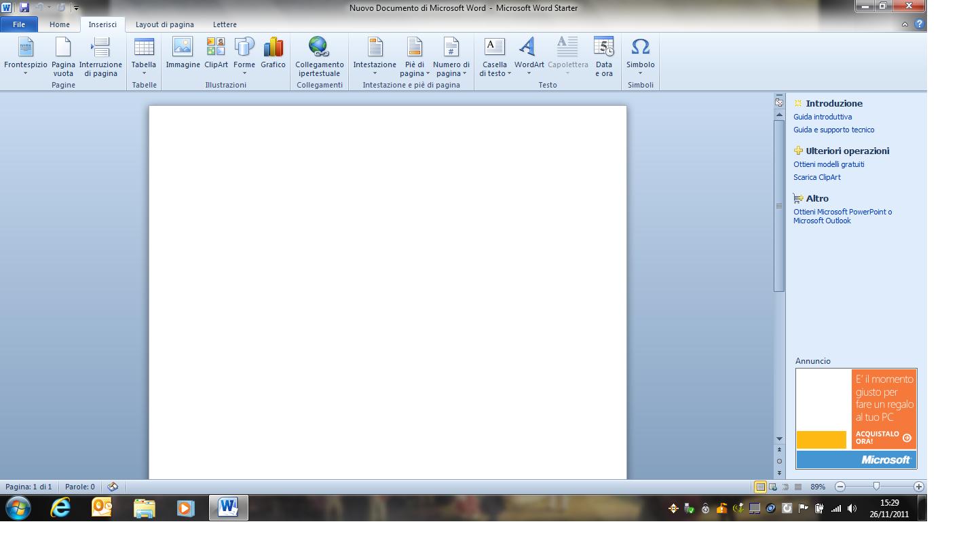
Task: Open the Tabella insert table button
Action: 144,56
